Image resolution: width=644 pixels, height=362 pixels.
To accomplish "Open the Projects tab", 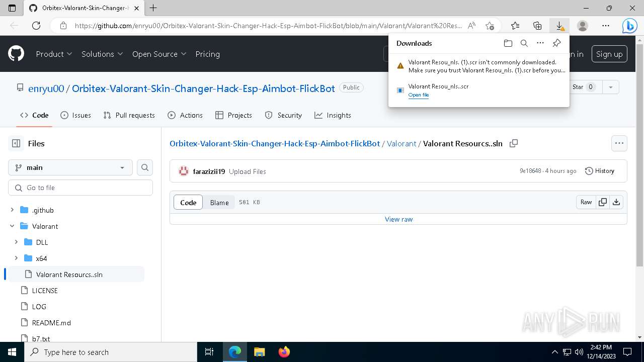I will [233, 115].
